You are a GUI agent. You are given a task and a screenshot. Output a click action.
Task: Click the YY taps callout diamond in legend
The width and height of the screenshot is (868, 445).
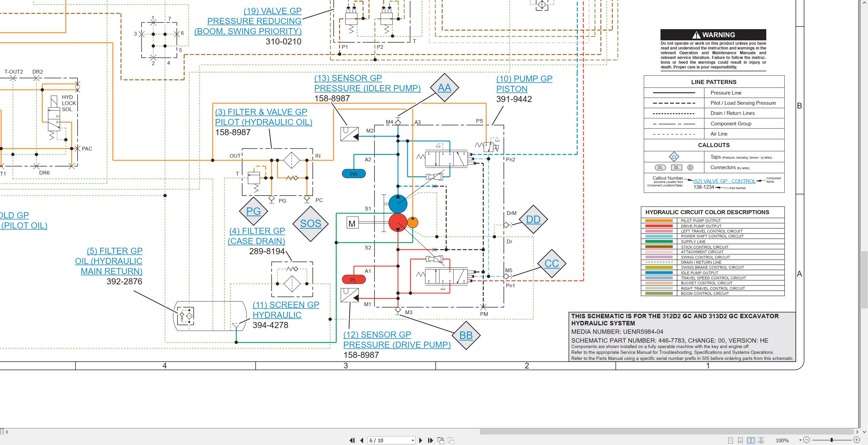tap(674, 157)
